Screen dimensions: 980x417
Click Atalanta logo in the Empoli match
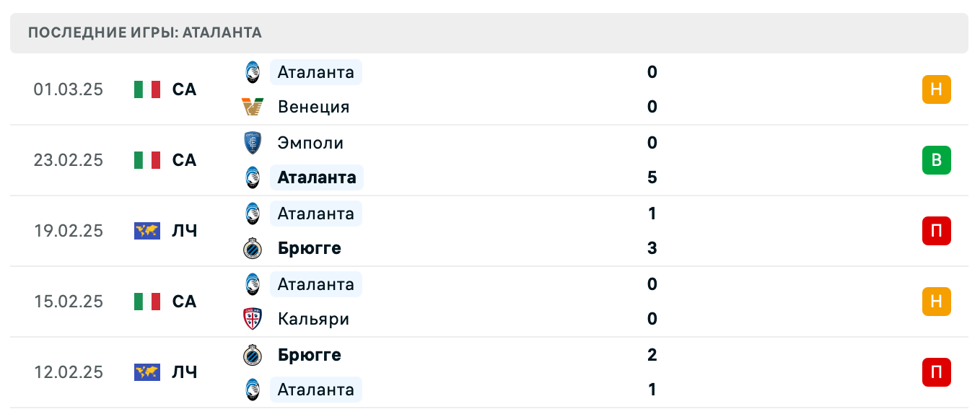253,177
